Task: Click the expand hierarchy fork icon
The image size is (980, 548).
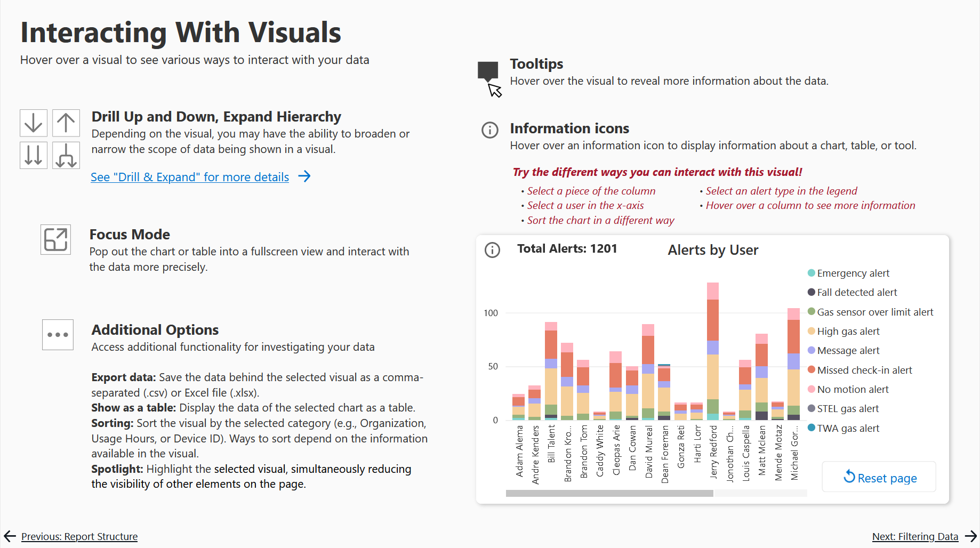Action: point(66,155)
